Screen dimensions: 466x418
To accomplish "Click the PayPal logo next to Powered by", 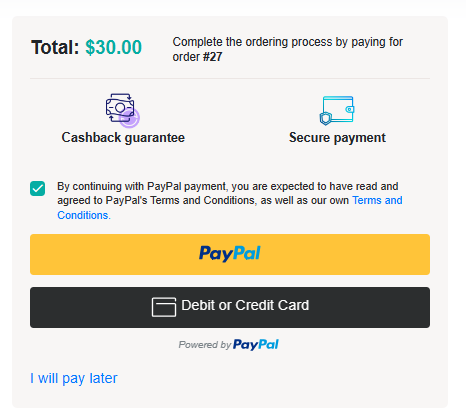I will (x=256, y=344).
